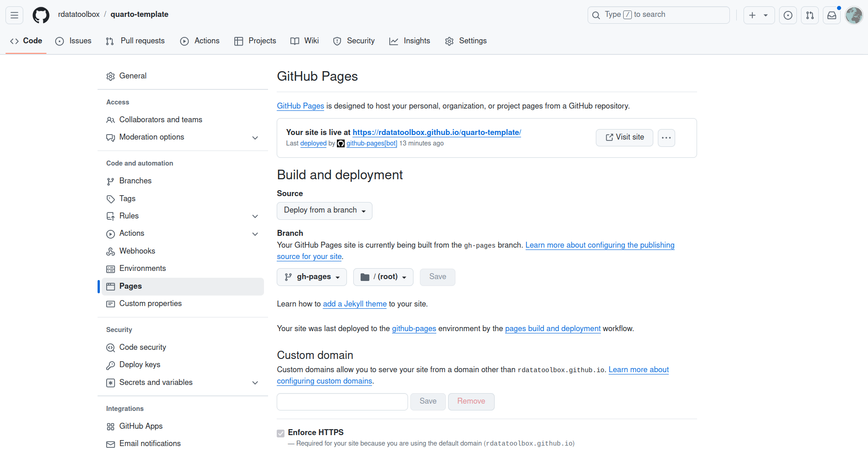
Task: Click Save button for custom domain
Action: coord(428,401)
